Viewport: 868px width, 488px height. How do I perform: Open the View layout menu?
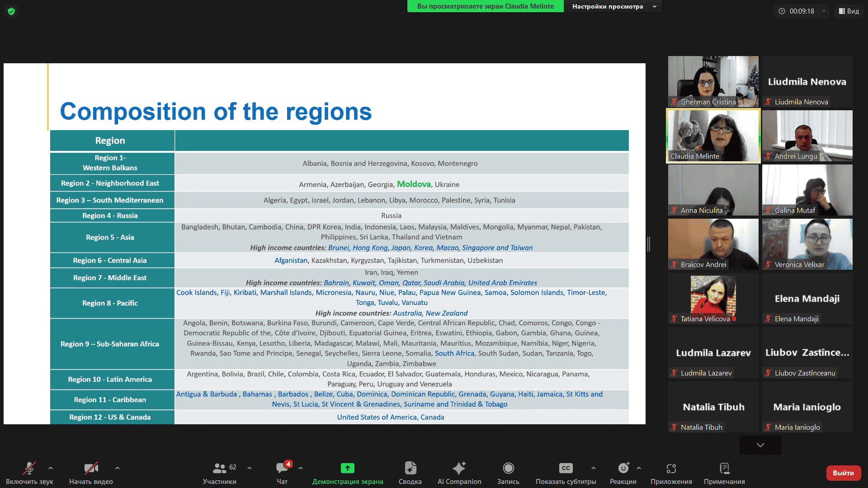pos(849,11)
